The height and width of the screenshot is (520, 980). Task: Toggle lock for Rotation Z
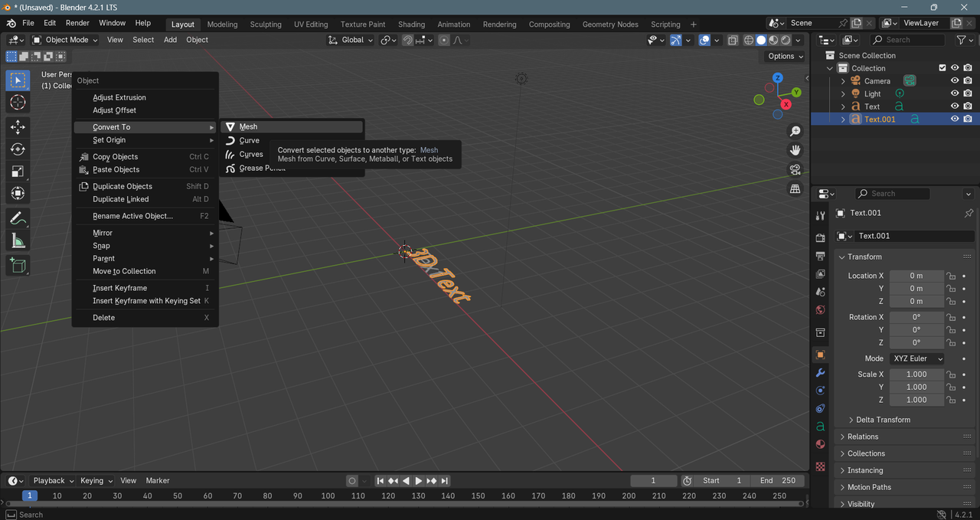(x=950, y=342)
